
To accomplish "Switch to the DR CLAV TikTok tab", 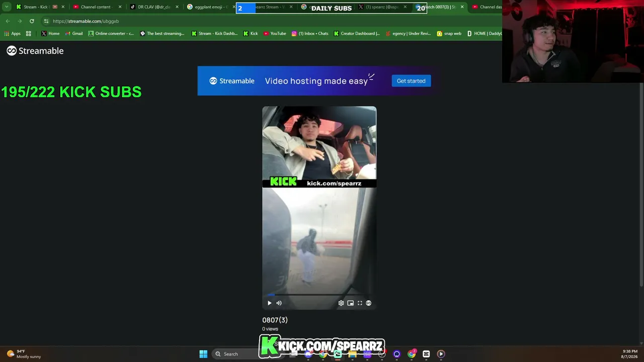I will (153, 7).
